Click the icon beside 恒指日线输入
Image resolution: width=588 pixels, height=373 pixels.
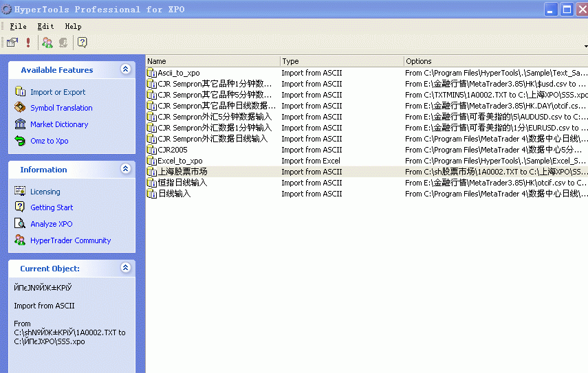(x=151, y=183)
